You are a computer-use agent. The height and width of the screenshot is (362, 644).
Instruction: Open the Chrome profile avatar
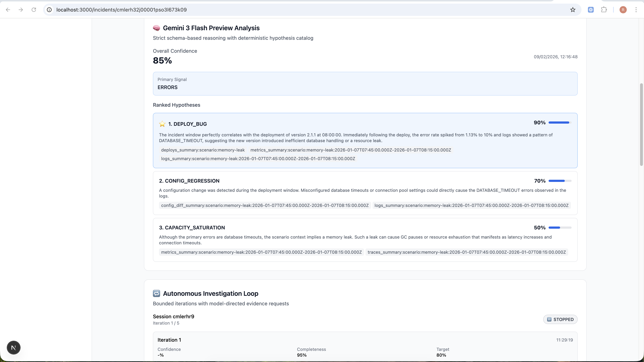pos(623,10)
